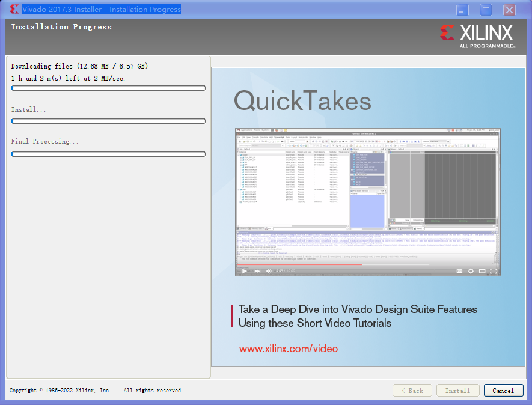The width and height of the screenshot is (532, 405).
Task: Click the Cancel button
Action: (x=503, y=391)
